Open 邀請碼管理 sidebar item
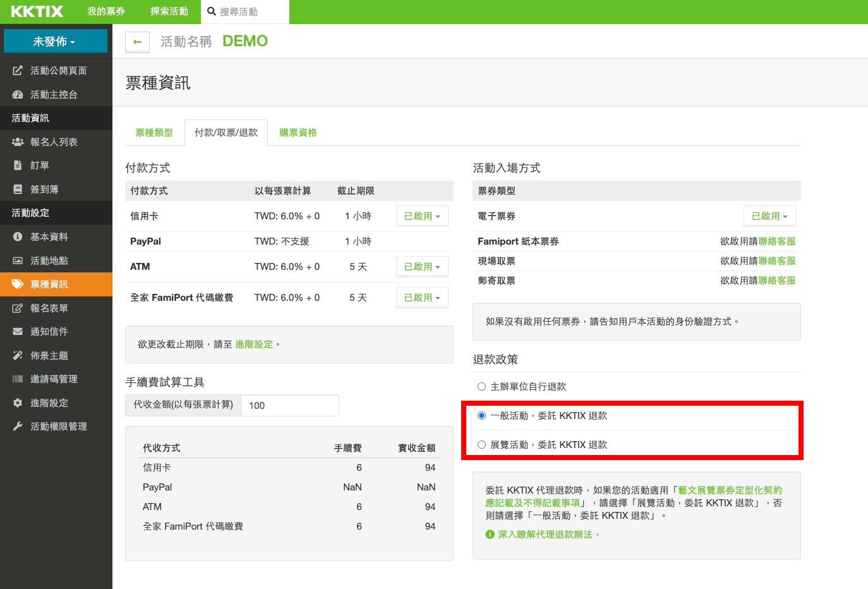Viewport: 868px width, 589px height. [x=56, y=379]
